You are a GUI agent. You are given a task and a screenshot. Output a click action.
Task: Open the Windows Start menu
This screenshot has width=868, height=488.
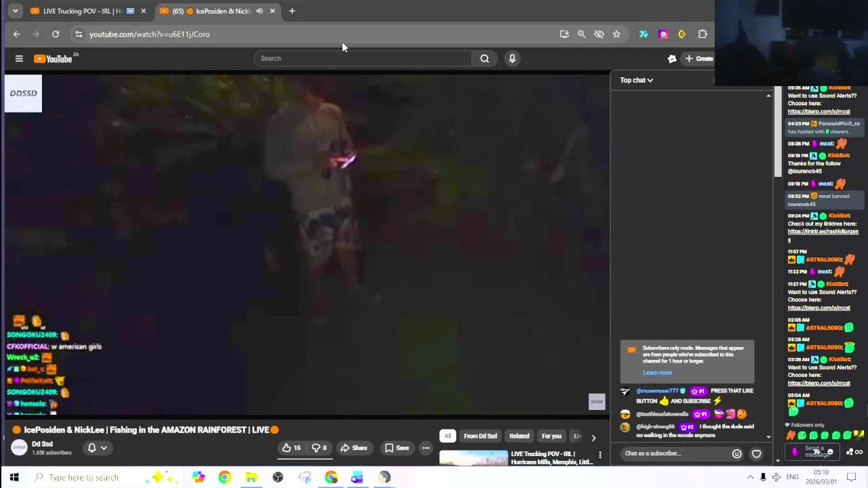coord(14,477)
